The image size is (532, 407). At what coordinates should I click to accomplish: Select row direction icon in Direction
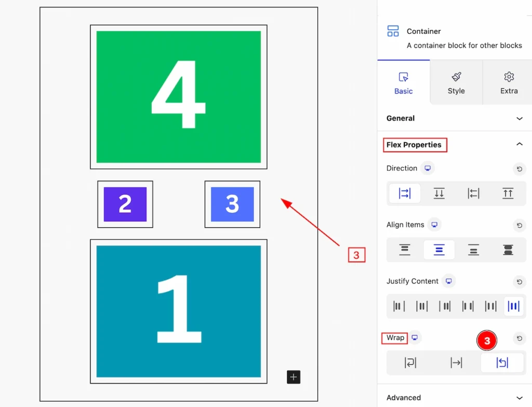point(404,193)
